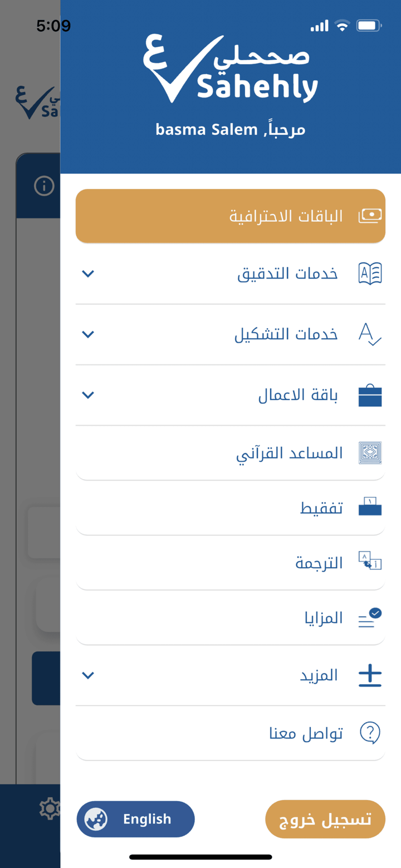Open the المزايا features checklist icon

pyautogui.click(x=369, y=617)
